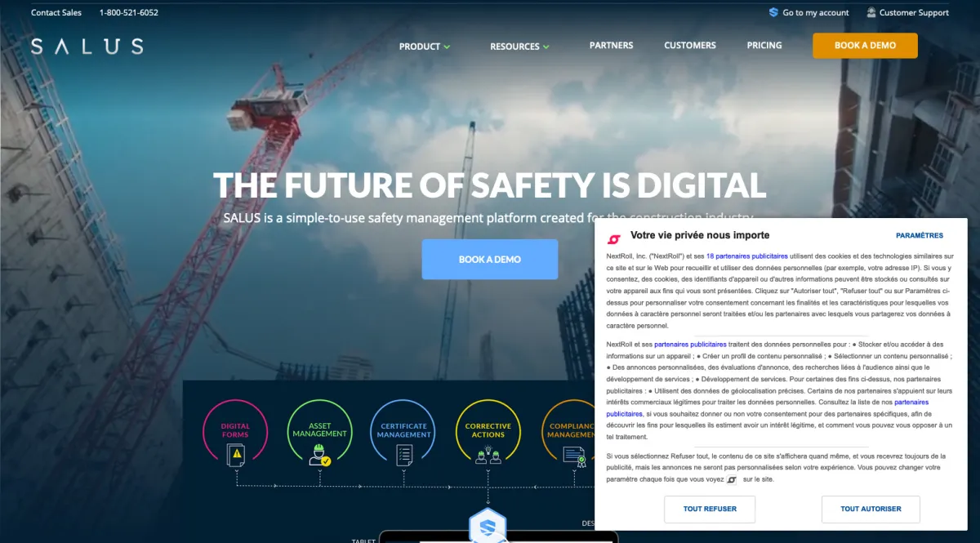Go to the PRICING page
This screenshot has height=543, width=980.
coord(764,46)
